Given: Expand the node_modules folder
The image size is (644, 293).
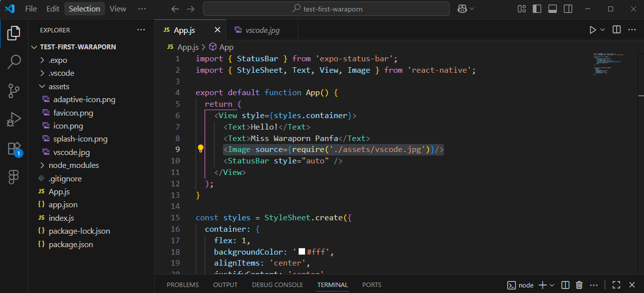Looking at the screenshot, I should coord(74,165).
